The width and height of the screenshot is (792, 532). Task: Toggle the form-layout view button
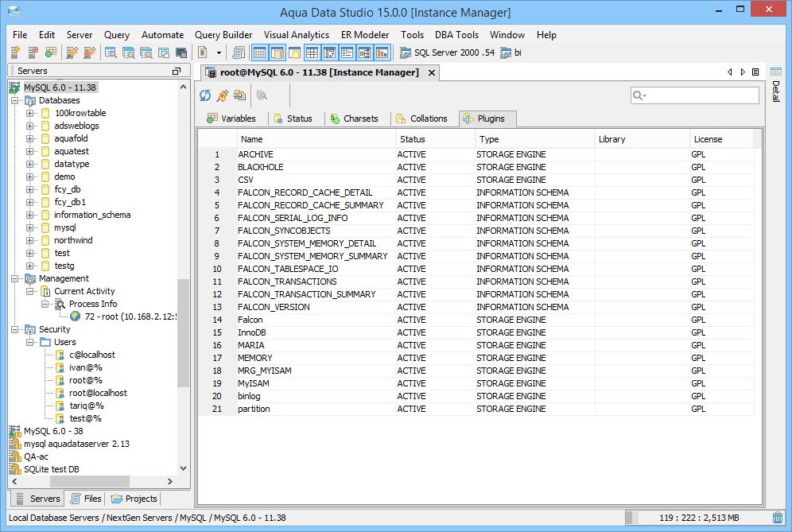click(x=347, y=52)
